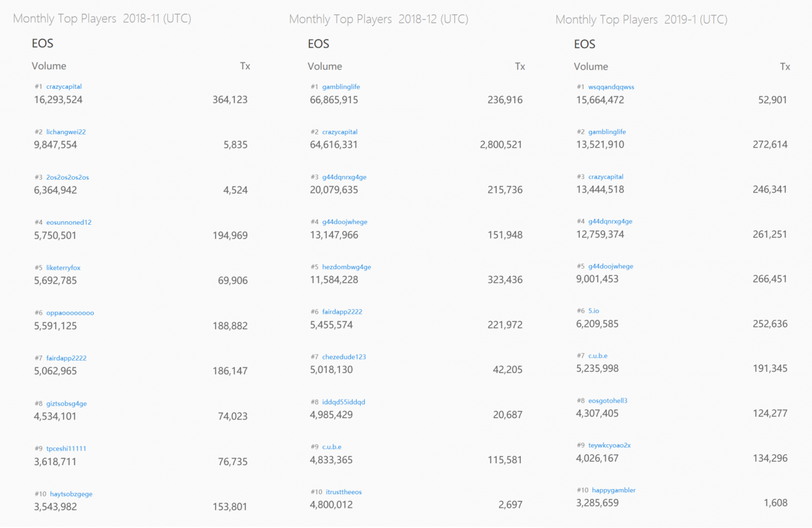View chezedude123 player link
Viewport: 812px width, 528px height.
[344, 357]
